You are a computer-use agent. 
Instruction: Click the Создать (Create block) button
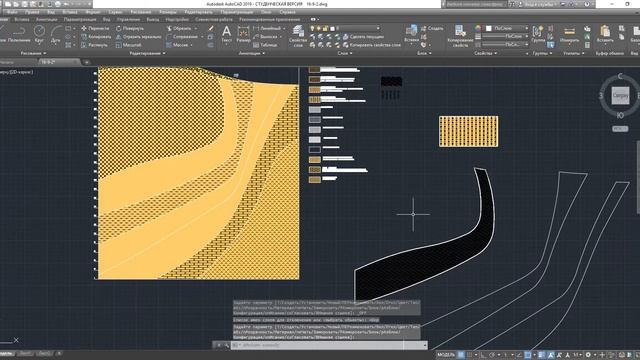432,29
